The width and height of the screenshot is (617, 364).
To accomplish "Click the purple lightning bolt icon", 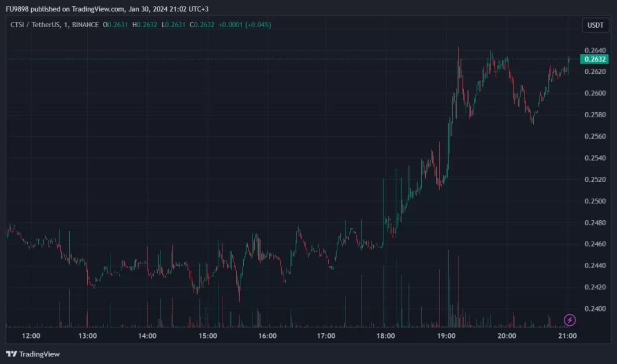I will (570, 320).
